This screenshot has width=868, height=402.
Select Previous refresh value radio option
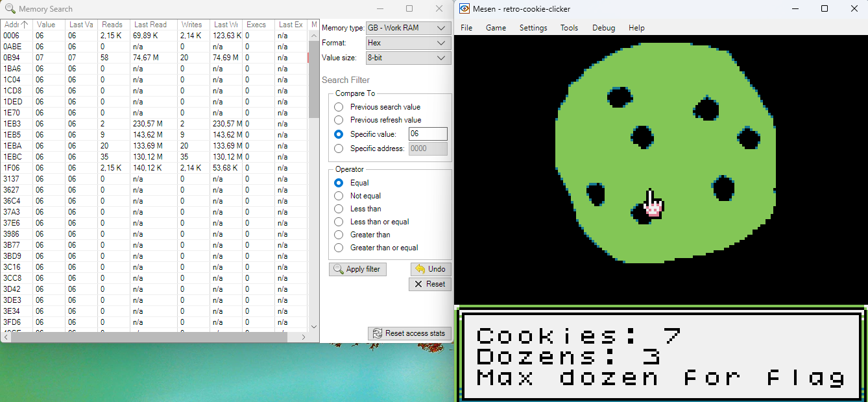(x=339, y=120)
